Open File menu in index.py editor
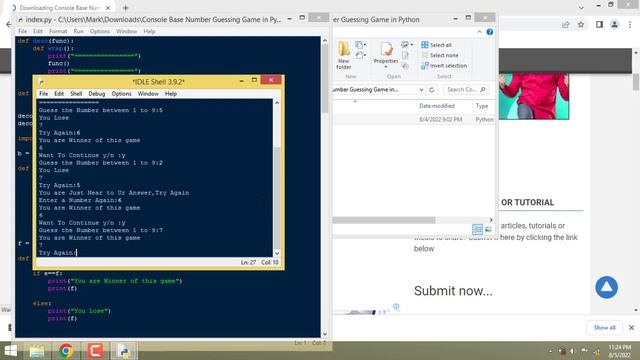640x360 pixels. [22, 31]
